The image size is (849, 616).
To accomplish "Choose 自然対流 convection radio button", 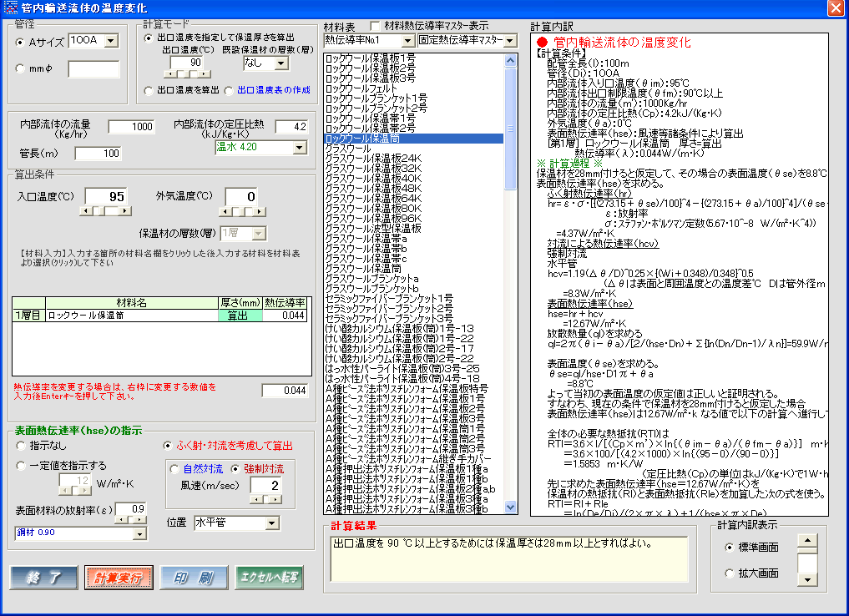I will click(x=174, y=468).
